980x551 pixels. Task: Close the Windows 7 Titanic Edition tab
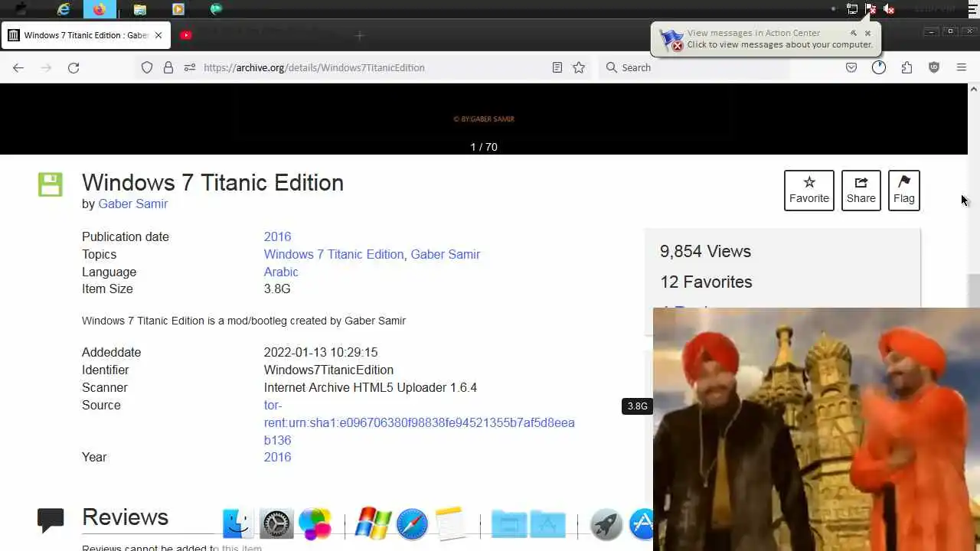coord(158,35)
